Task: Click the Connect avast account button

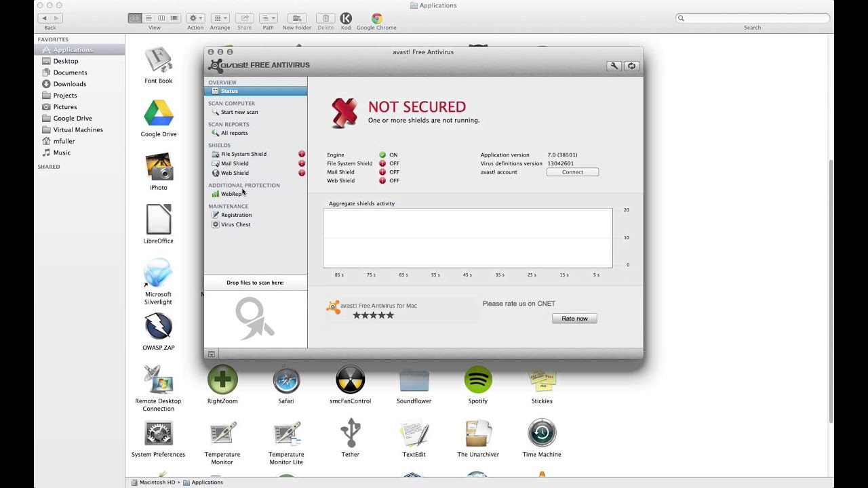Action: pos(572,172)
